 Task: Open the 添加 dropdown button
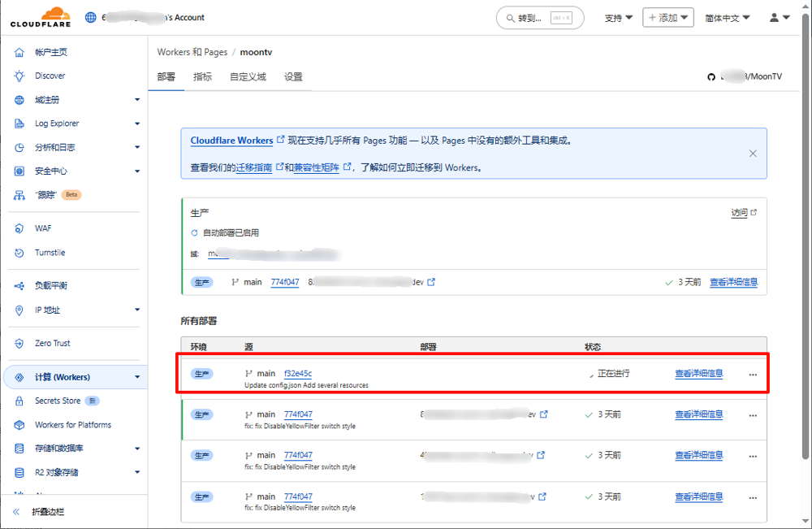click(667, 18)
